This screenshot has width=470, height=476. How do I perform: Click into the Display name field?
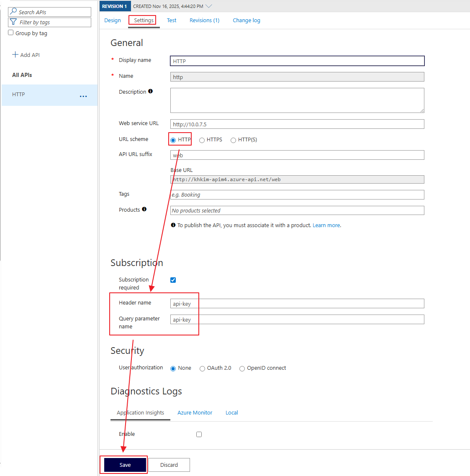[x=297, y=61]
